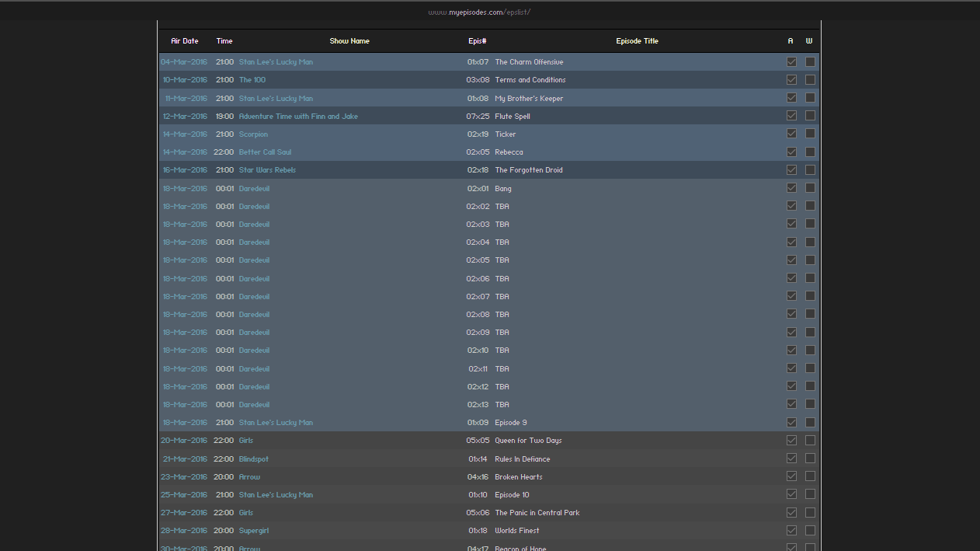Open Daredevil link in the 02x01 row
Image resolution: width=980 pixels, height=551 pixels.
pyautogui.click(x=254, y=189)
